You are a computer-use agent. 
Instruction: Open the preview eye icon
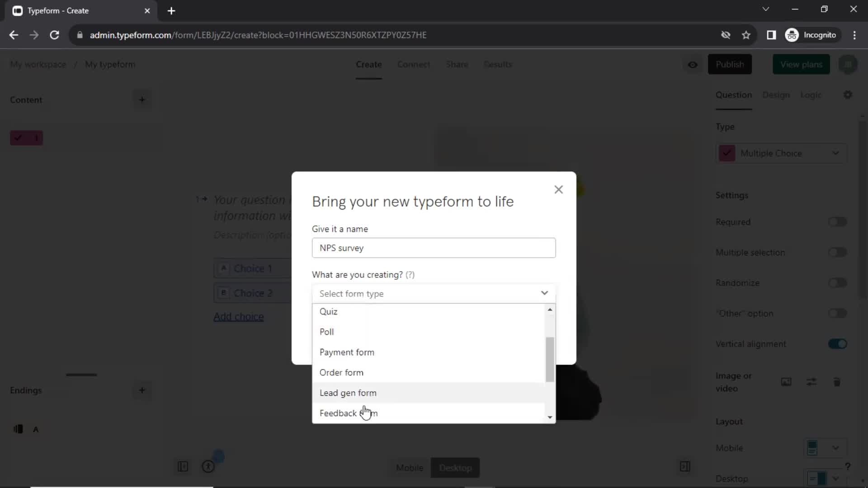tap(693, 65)
